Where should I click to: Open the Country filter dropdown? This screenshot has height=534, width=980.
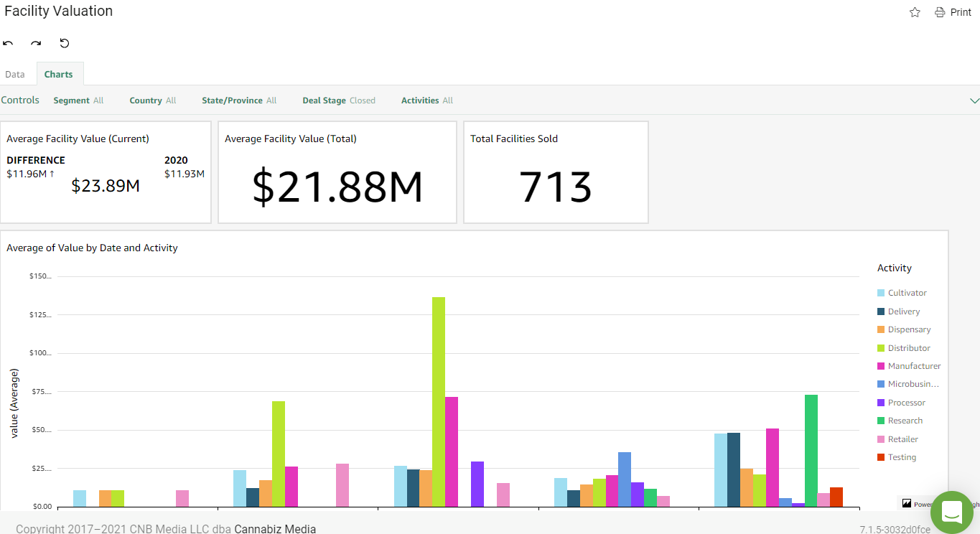click(x=152, y=100)
